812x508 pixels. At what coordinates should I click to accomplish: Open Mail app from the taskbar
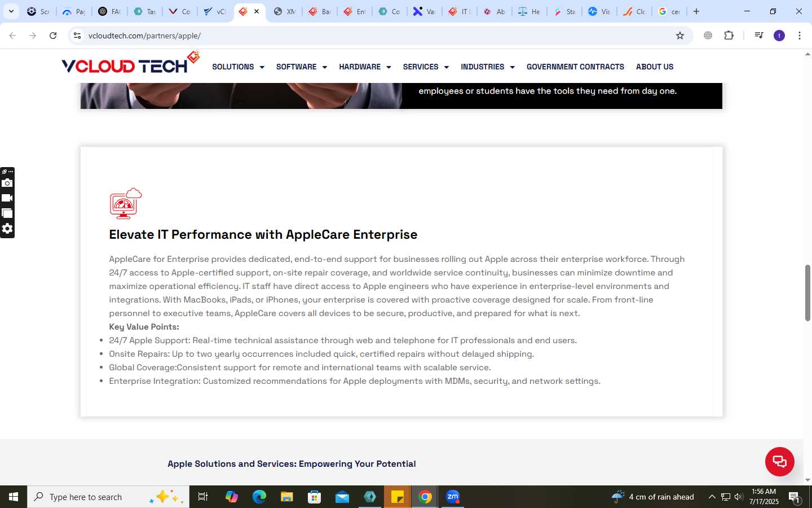pyautogui.click(x=342, y=497)
